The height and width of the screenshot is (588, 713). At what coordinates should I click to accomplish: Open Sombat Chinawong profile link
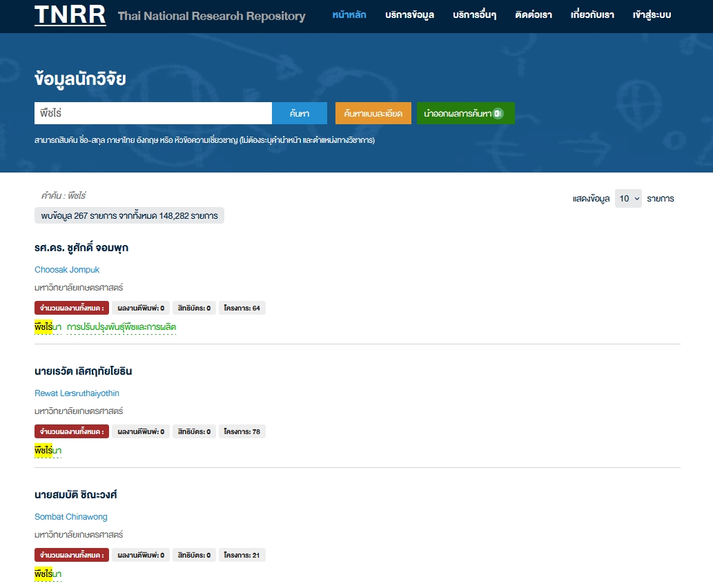click(x=71, y=517)
